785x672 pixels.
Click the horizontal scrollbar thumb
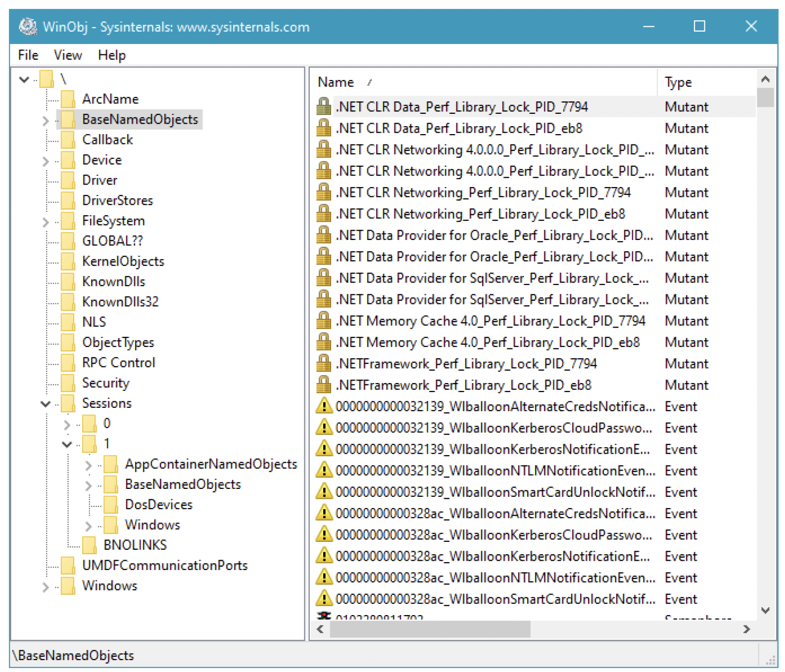point(430,629)
